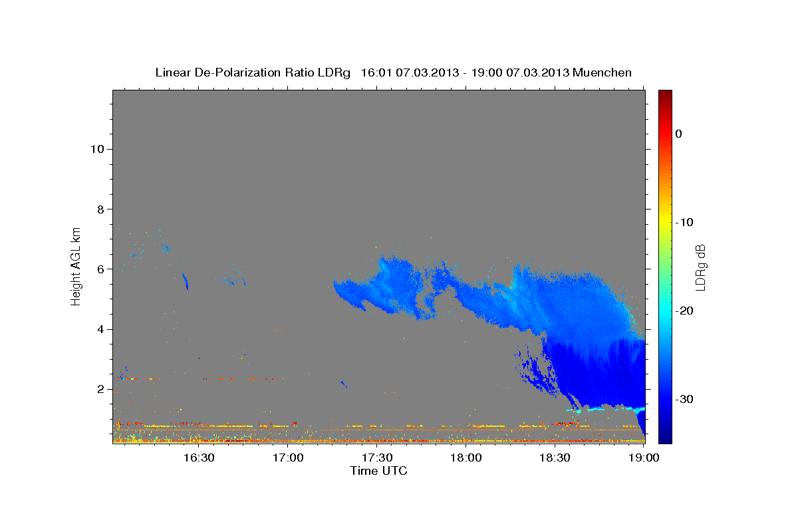Click the orange horizontal noise line near ground level
Image resolution: width=798 pixels, height=532 pixels.
click(x=378, y=430)
